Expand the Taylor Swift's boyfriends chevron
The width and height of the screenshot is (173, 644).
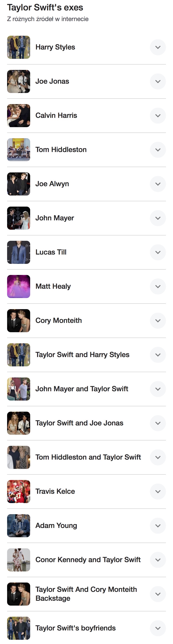(x=158, y=628)
